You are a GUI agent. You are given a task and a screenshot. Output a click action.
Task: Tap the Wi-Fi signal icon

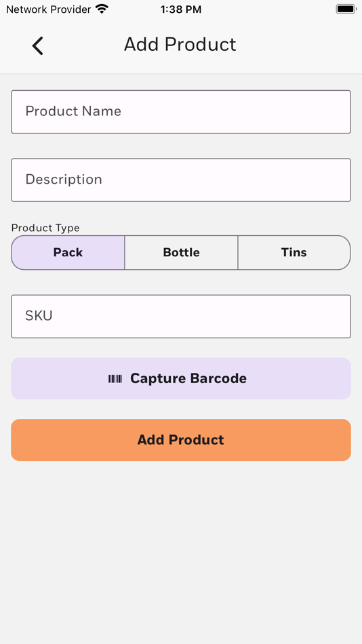click(102, 9)
